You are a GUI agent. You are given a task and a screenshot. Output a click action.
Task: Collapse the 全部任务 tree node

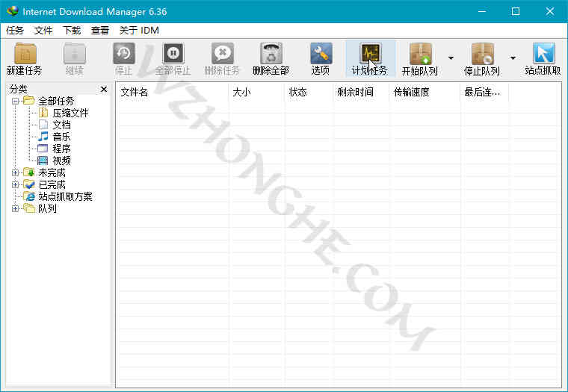15,101
